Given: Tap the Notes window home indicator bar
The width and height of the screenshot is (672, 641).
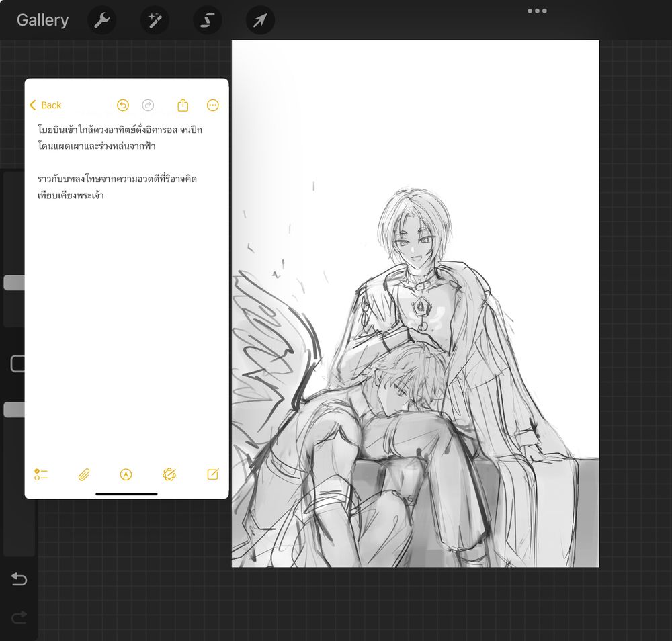Looking at the screenshot, I should (x=126, y=494).
